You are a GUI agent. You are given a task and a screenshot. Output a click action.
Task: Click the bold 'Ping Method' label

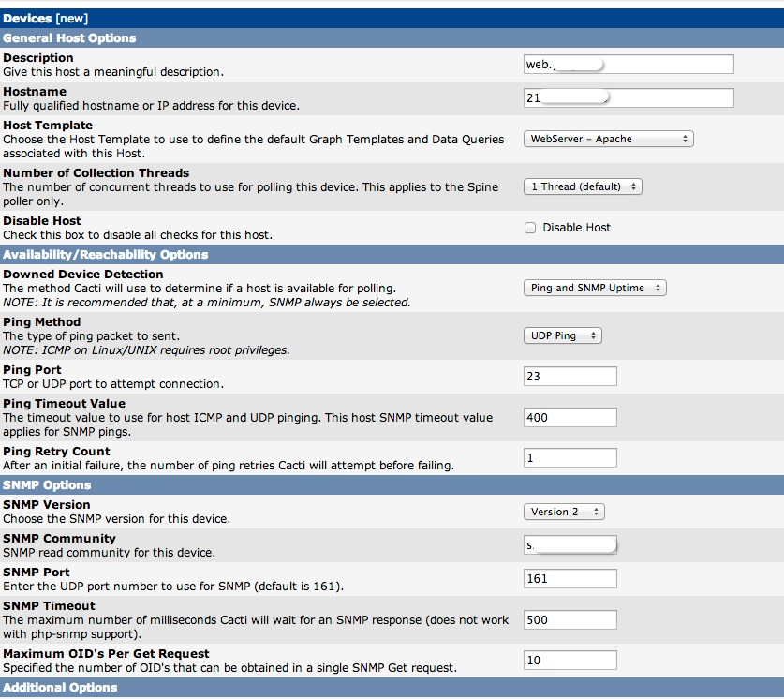pyautogui.click(x=41, y=322)
